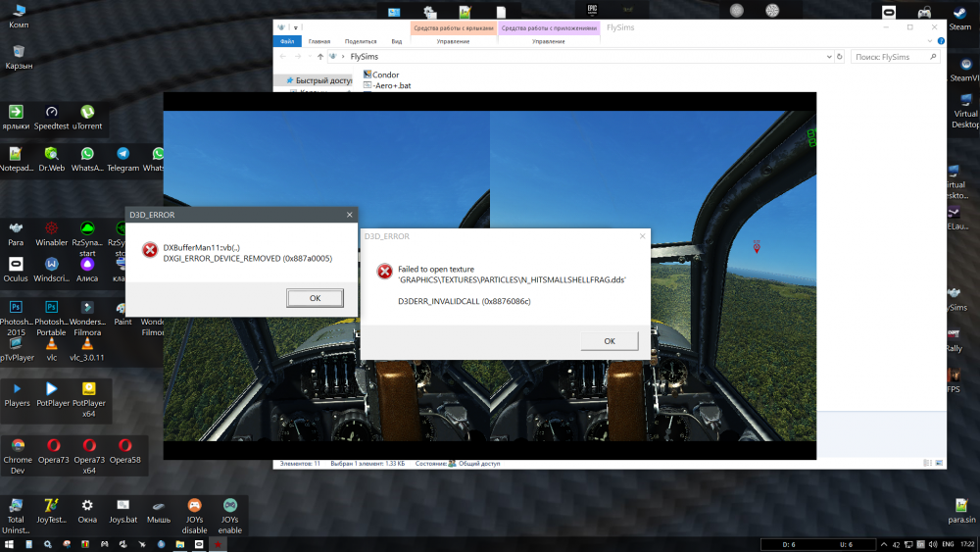
Task: Click the volume speaker tray icon
Action: point(933,544)
